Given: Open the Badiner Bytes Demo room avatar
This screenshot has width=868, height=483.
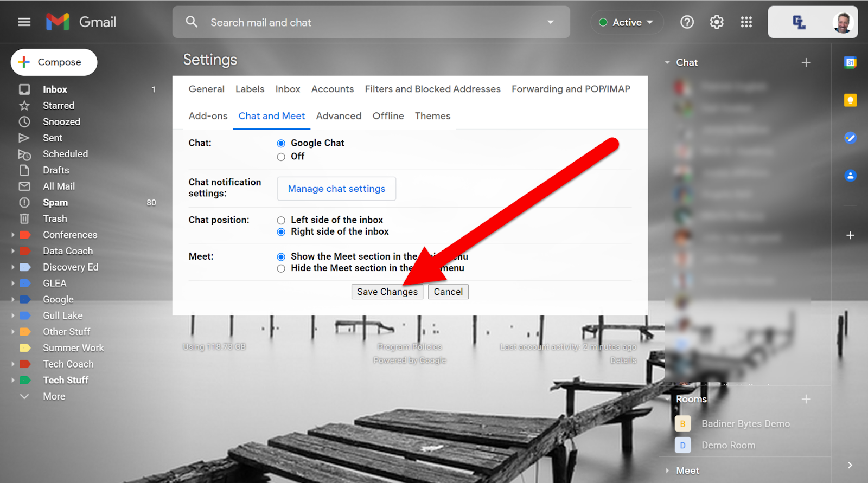Looking at the screenshot, I should click(682, 424).
